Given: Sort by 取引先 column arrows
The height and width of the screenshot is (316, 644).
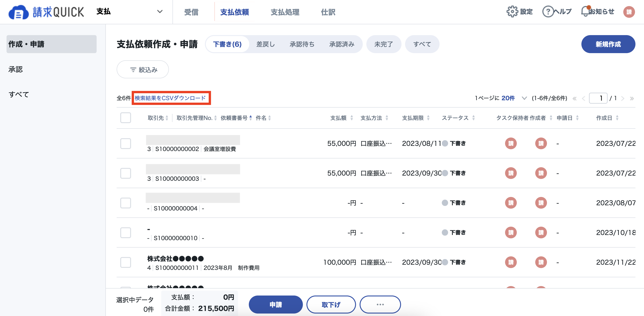Looking at the screenshot, I should click(167, 118).
